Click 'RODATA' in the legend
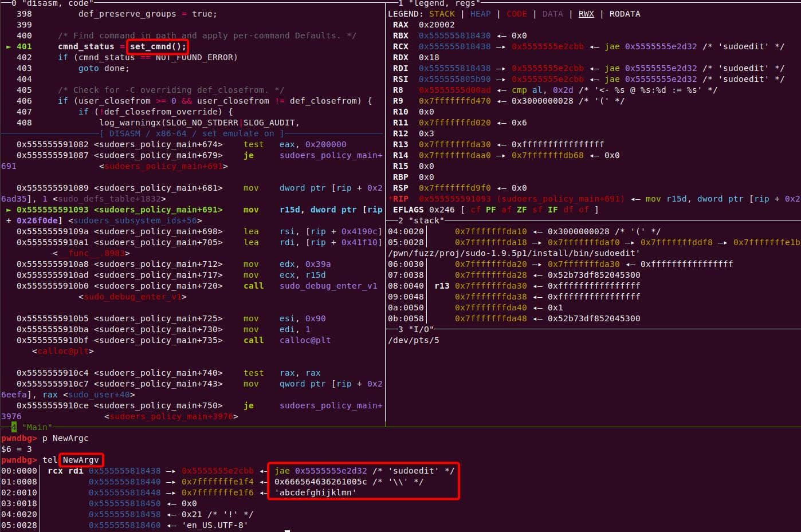The image size is (801, 532). point(625,14)
